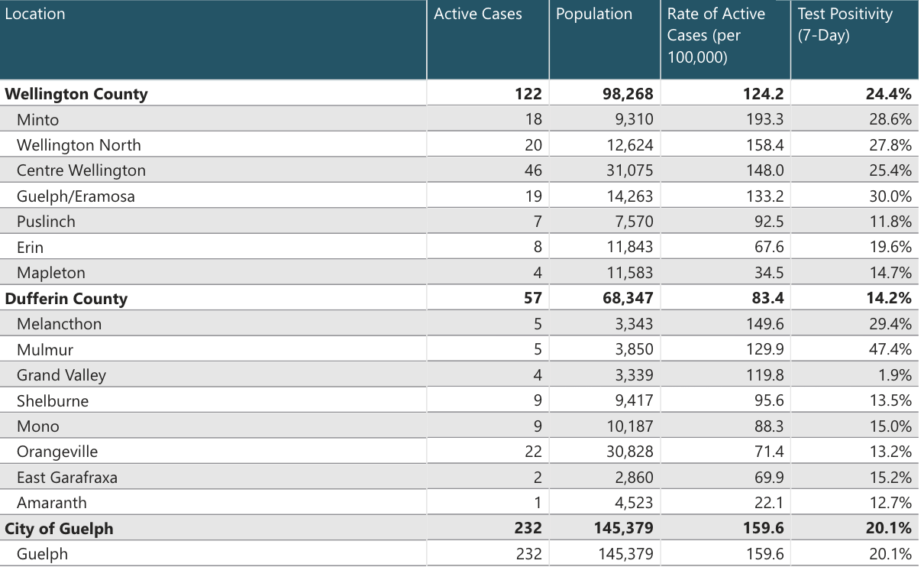The height and width of the screenshot is (567, 924).
Task: Click the Minto location row label
Action: coord(37,120)
